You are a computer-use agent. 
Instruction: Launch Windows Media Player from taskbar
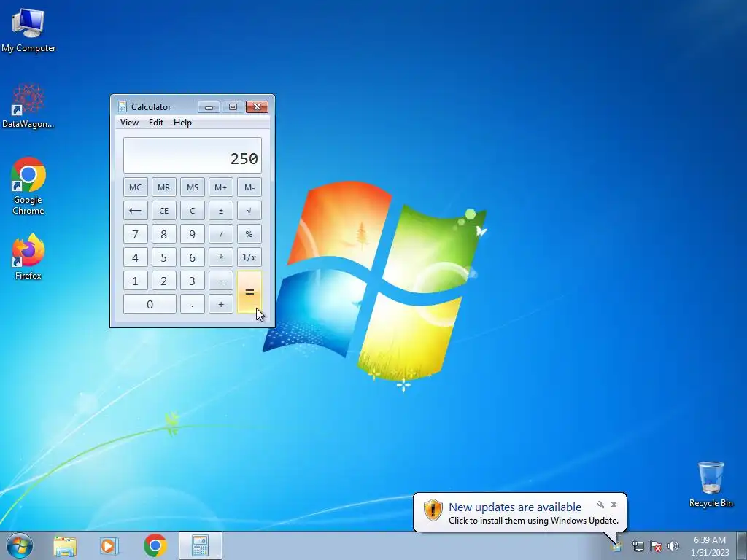109,545
